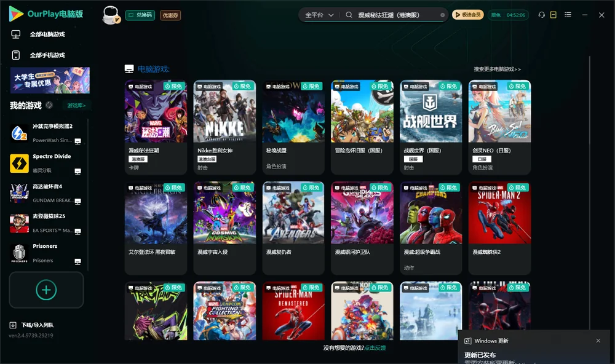Clear the search box text

(x=442, y=15)
